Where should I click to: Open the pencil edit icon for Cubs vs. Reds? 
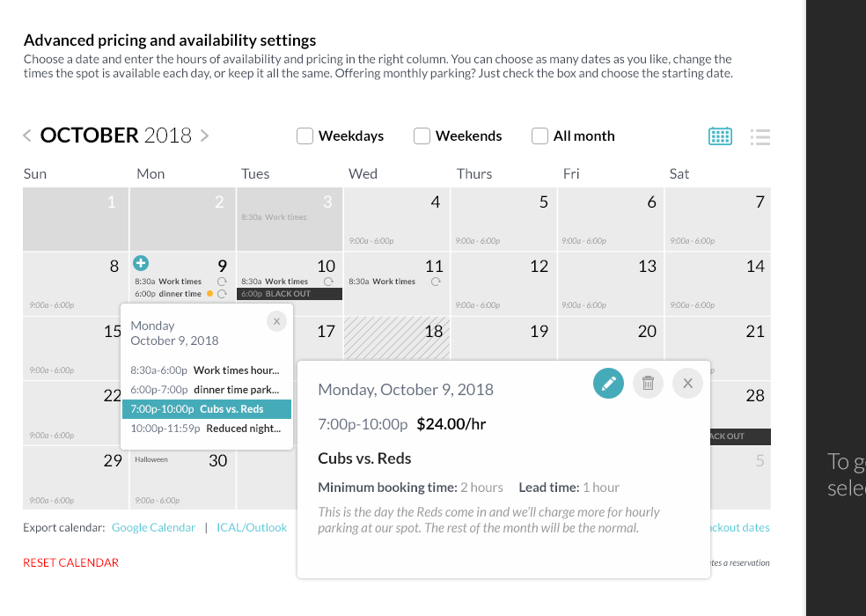[608, 383]
